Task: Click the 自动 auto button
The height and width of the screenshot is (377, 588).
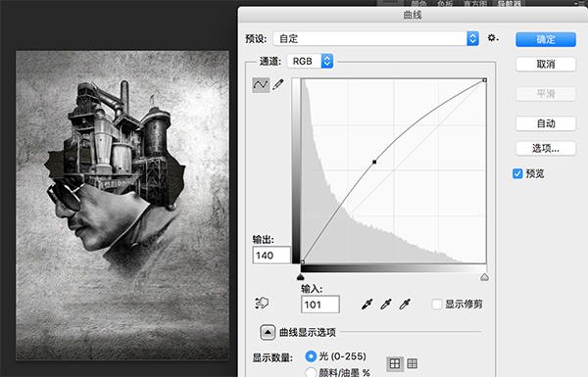Action: coord(546,123)
